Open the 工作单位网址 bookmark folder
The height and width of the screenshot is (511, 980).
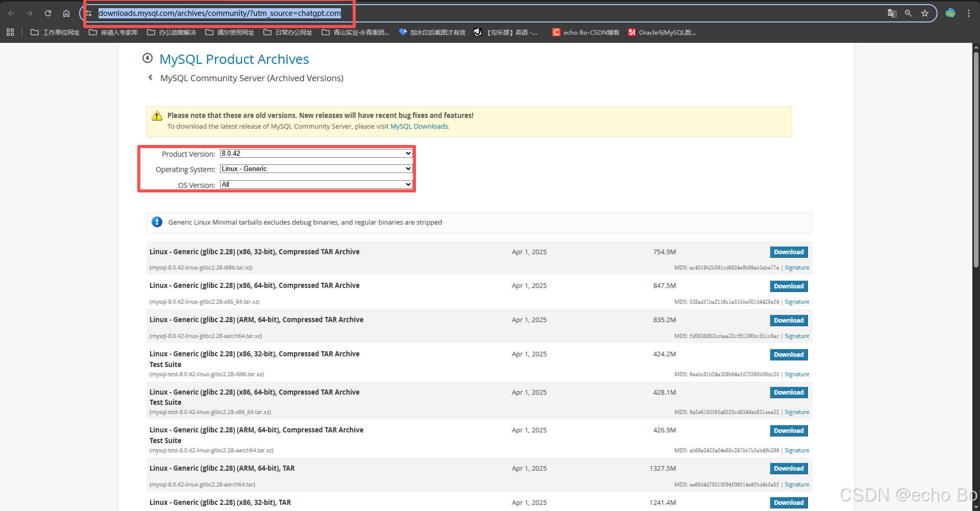point(55,32)
